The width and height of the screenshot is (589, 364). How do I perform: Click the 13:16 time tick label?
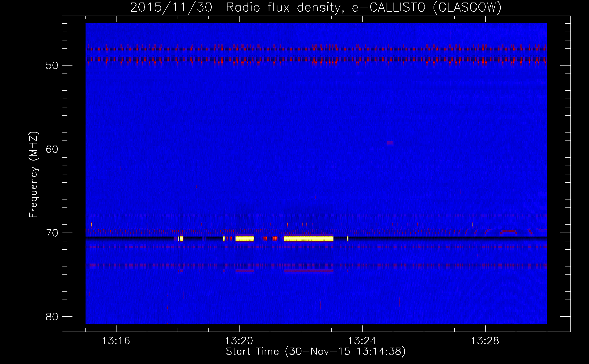coord(116,341)
